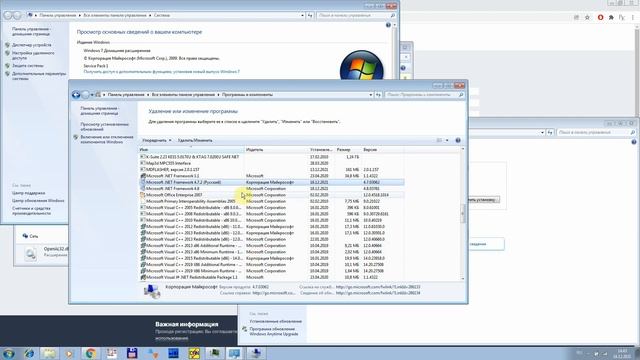
Task: Open Internet Explorer from the taskbar
Action: (29, 353)
